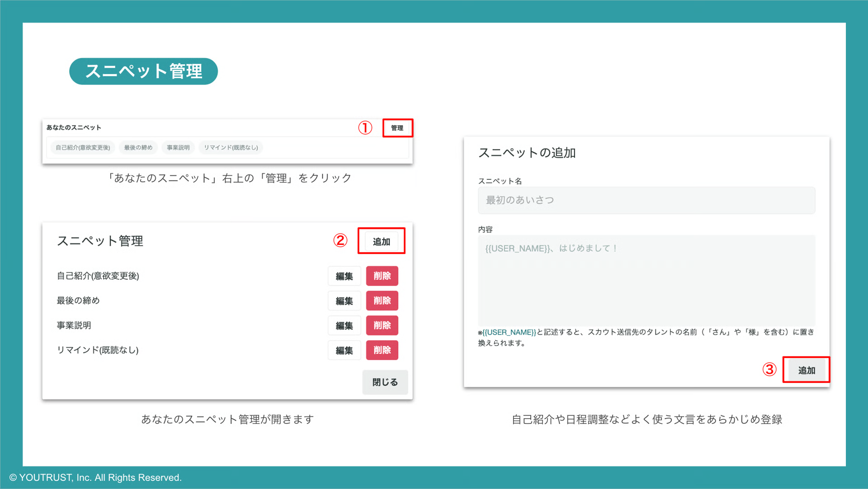The width and height of the screenshot is (868, 489).
Task: Edit the 事業説明 snippet
Action: (344, 325)
